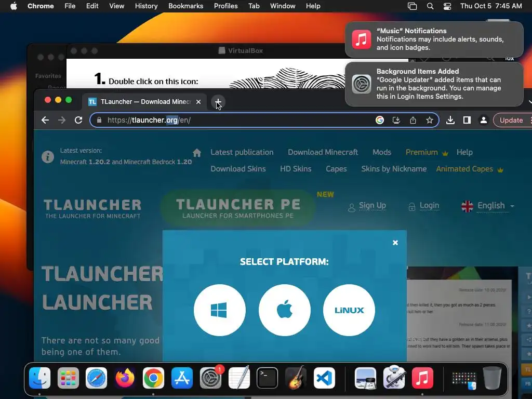The image size is (532, 399).
Task: Open the Animated Capes link
Action: [x=470, y=169]
